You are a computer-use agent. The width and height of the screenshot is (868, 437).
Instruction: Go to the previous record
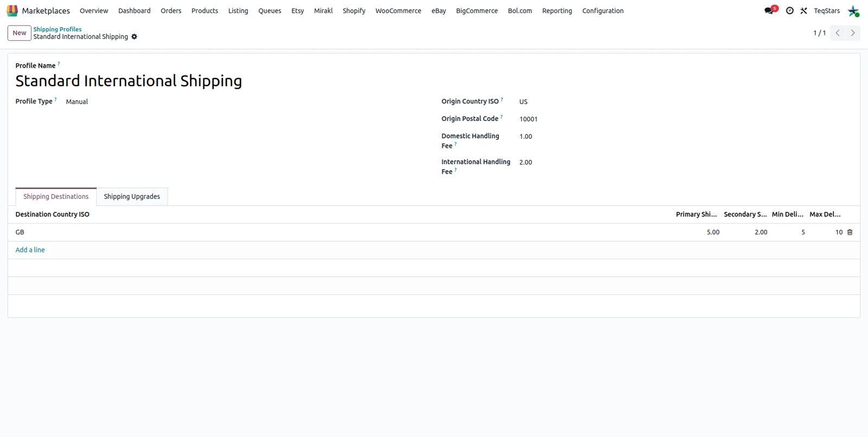click(838, 33)
